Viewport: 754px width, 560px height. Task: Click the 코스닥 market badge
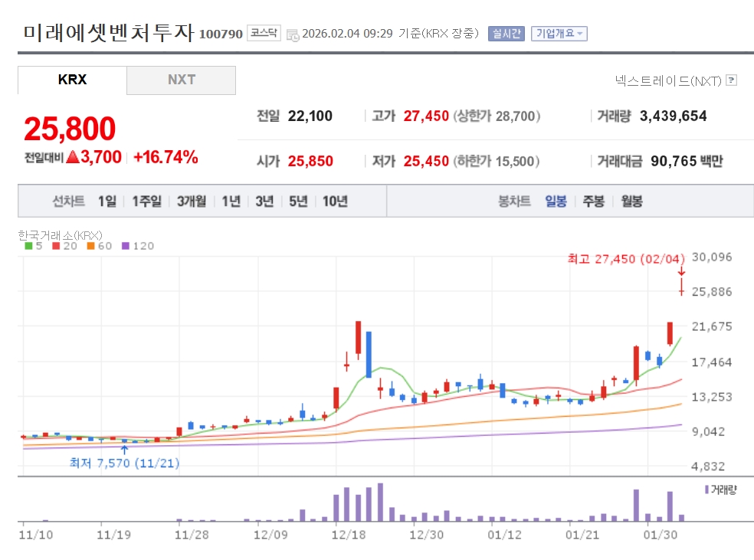pos(264,34)
